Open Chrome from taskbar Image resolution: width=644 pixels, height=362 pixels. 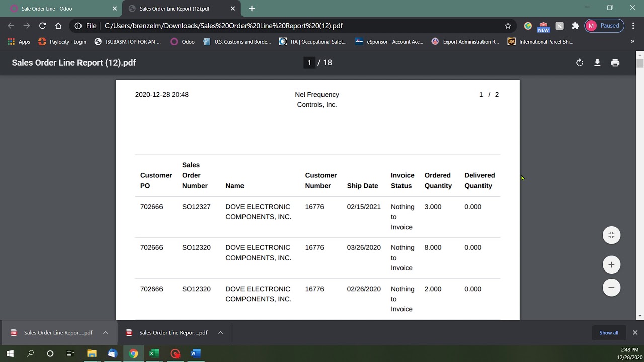tap(133, 353)
